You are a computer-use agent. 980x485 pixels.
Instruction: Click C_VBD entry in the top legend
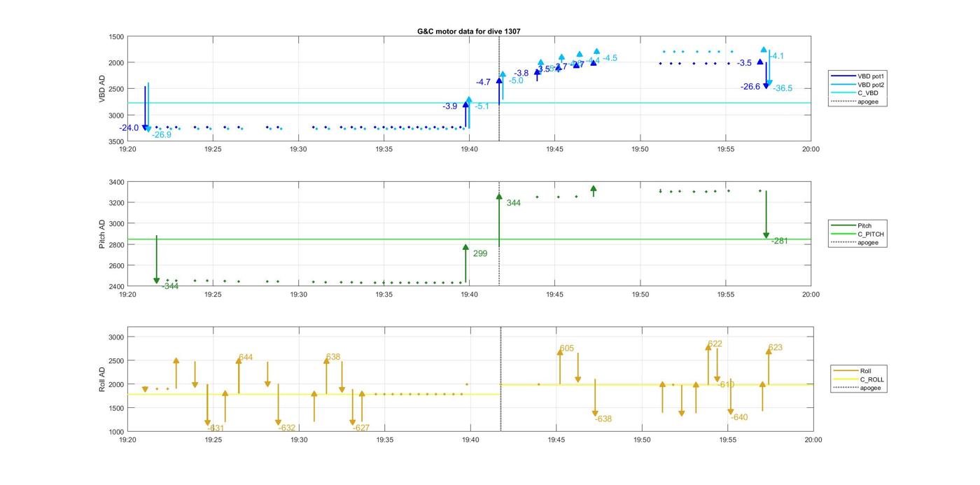867,93
